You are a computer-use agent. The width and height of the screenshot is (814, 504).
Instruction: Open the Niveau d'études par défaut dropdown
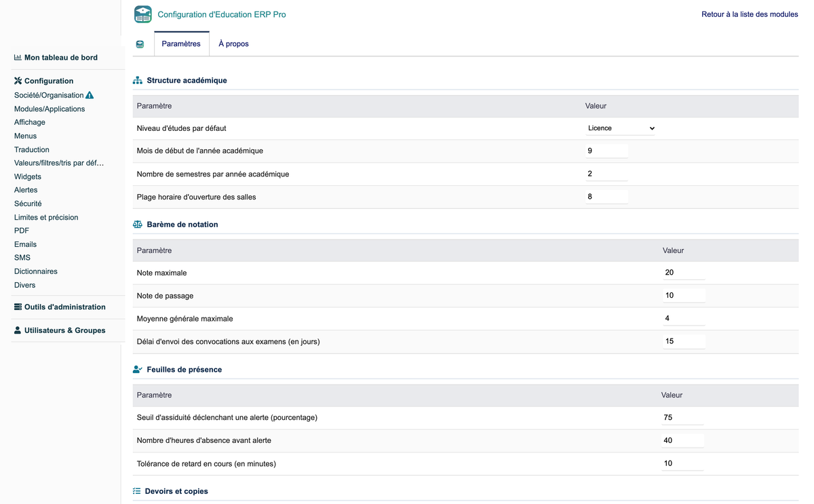pos(621,128)
